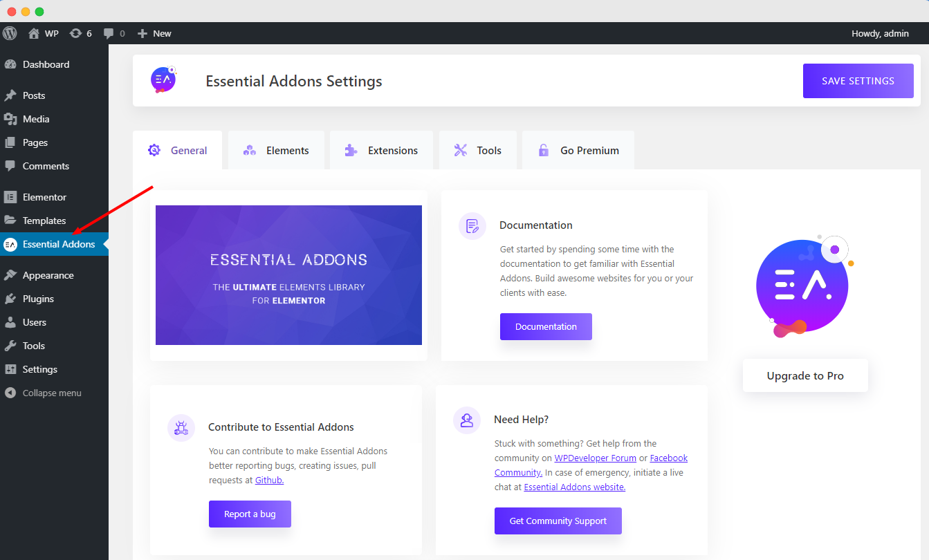
Task: Click the Appearance brush icon
Action: pos(10,275)
